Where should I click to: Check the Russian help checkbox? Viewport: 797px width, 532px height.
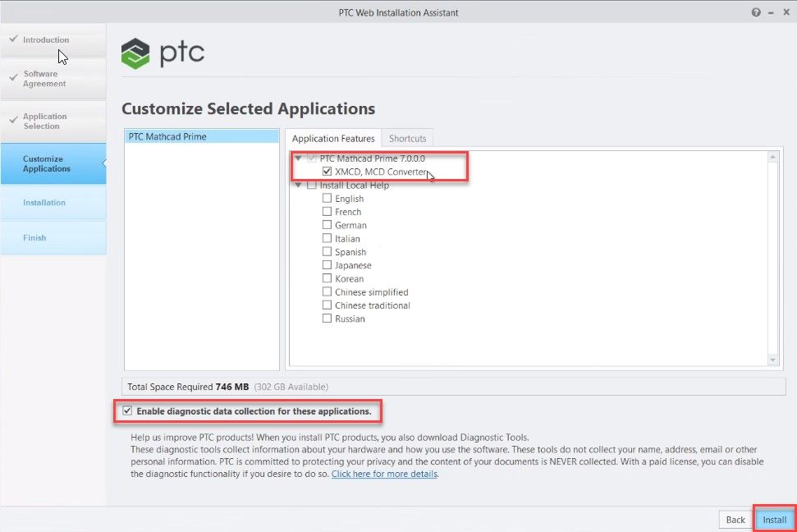327,319
